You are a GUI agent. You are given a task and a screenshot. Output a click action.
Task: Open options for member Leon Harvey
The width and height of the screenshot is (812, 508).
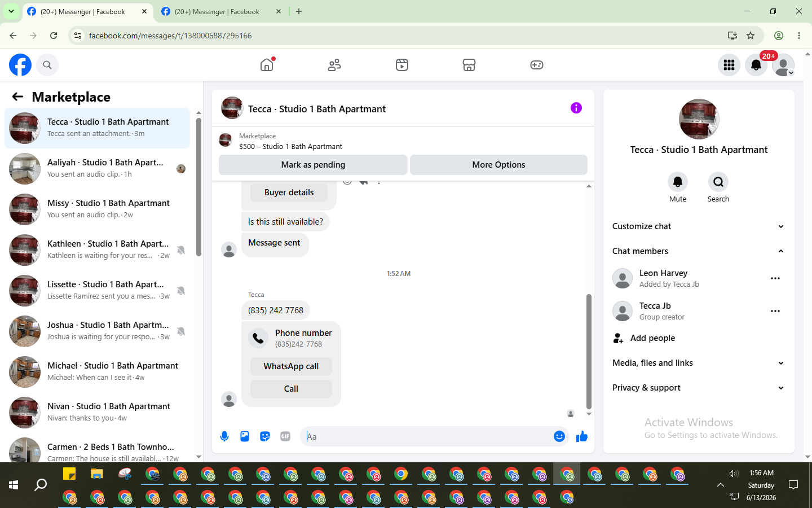click(775, 278)
